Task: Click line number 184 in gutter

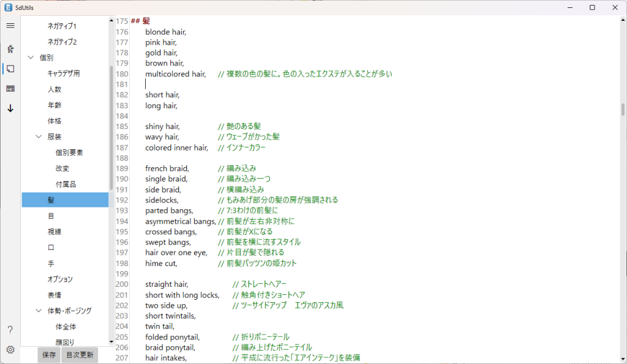Action: click(x=122, y=116)
